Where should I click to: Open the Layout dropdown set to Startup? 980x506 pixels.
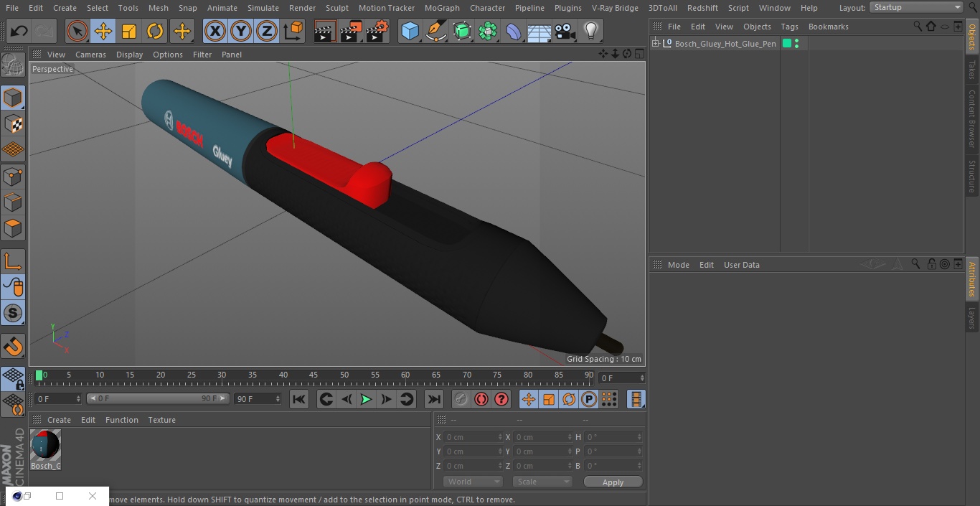click(916, 7)
